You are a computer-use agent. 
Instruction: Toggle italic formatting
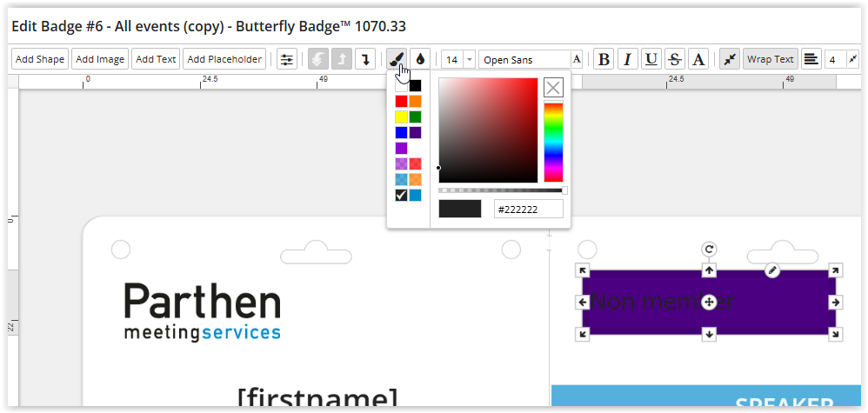[x=627, y=59]
